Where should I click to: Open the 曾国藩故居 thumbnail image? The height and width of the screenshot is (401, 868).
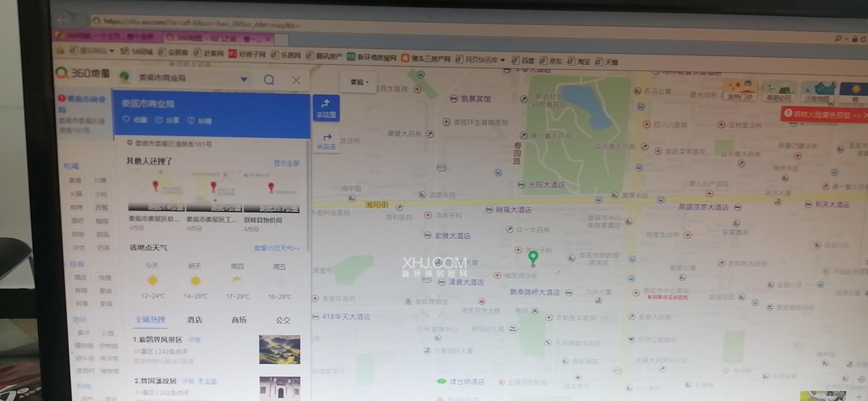click(x=280, y=388)
